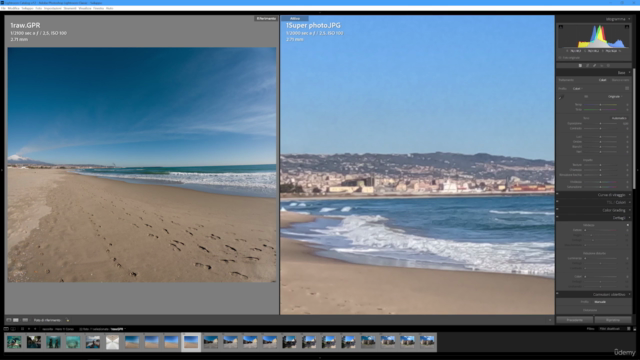
Task: Open the Filtri disattivati dropdown
Action: tap(610, 329)
